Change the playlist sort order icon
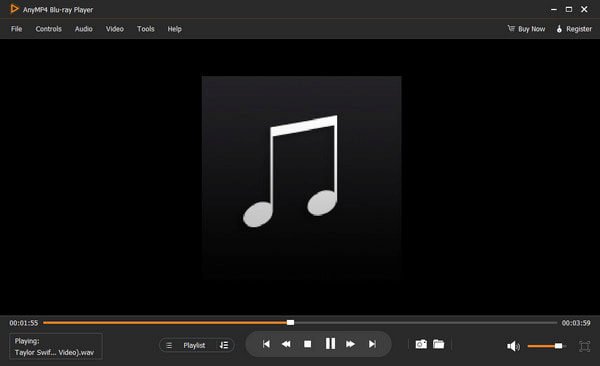Viewport: 600px width, 366px height. pos(224,345)
